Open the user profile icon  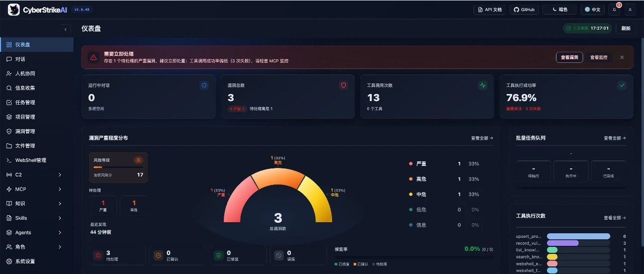pyautogui.click(x=630, y=10)
